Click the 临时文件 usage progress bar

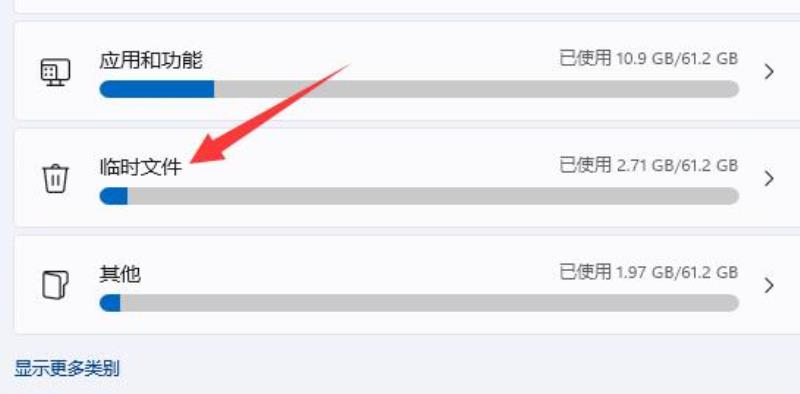tap(419, 196)
